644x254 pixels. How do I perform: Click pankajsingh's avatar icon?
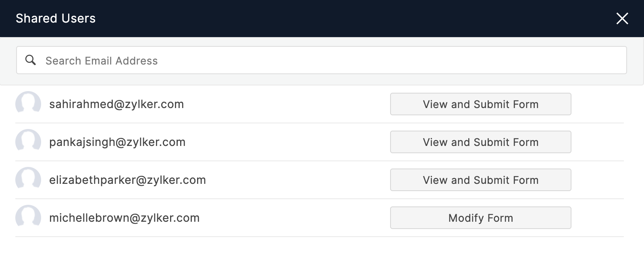click(x=28, y=142)
